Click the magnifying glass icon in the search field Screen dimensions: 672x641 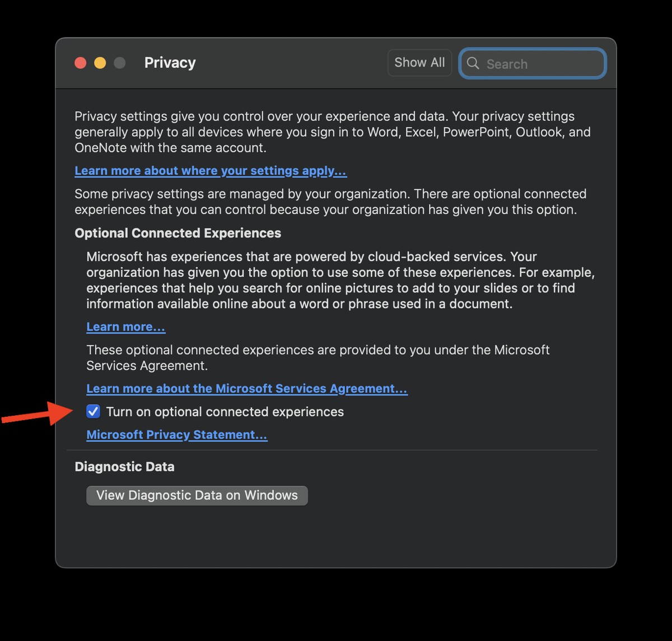(473, 64)
